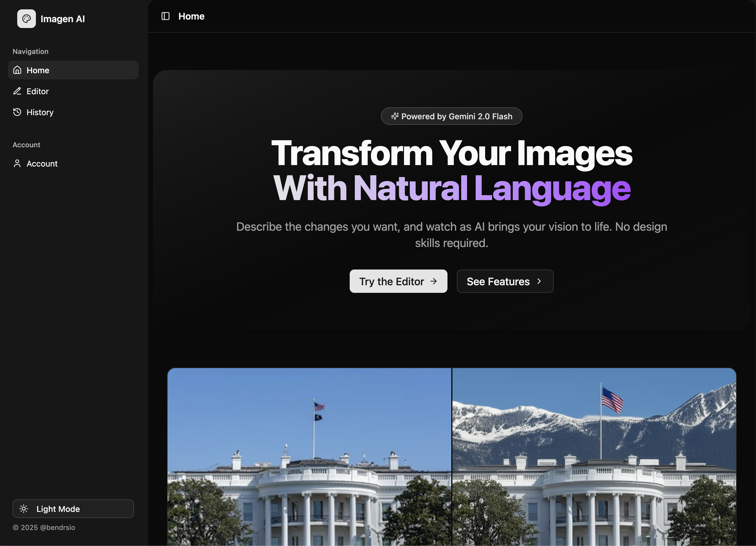Click the © 2025 @bendrsio footer text
Image resolution: width=756 pixels, height=546 pixels.
click(x=44, y=527)
